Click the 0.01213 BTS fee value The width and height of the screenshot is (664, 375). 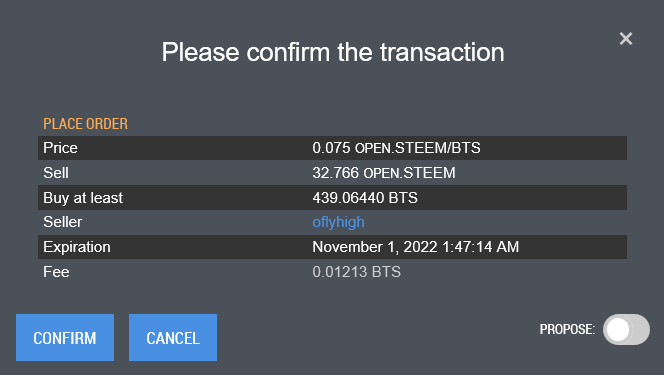click(x=356, y=272)
